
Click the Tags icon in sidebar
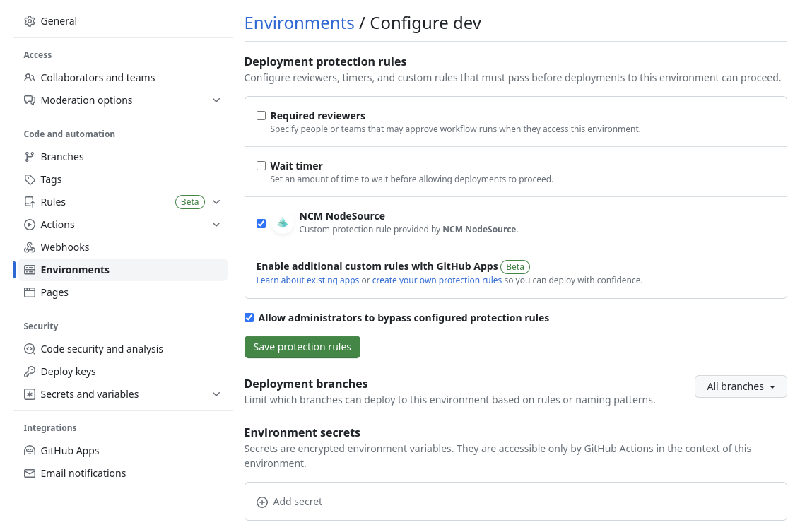[30, 179]
